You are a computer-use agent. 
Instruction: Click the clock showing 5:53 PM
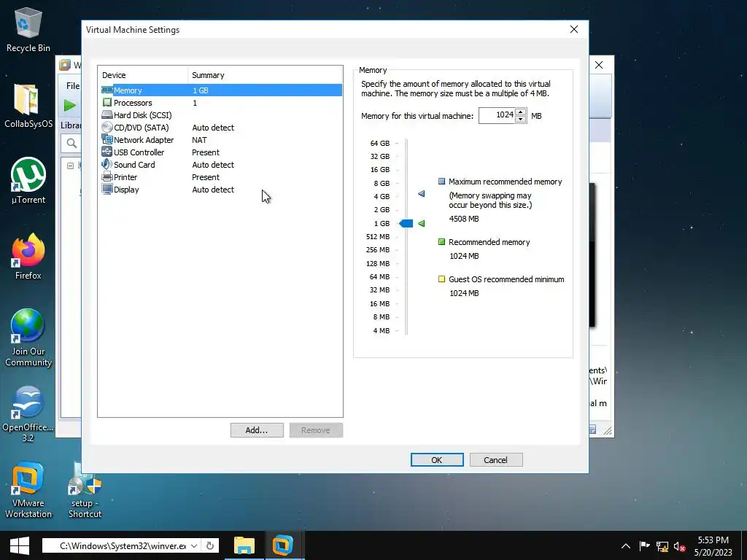(713, 540)
